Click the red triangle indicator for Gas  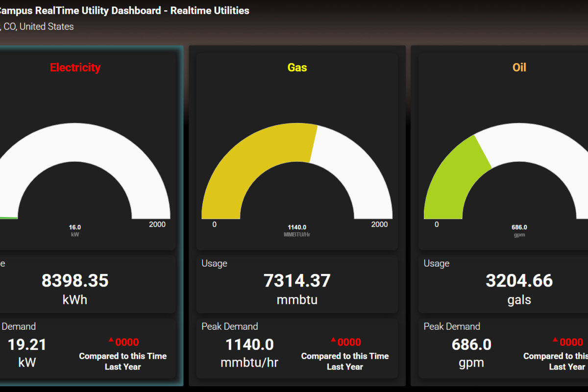[333, 341]
